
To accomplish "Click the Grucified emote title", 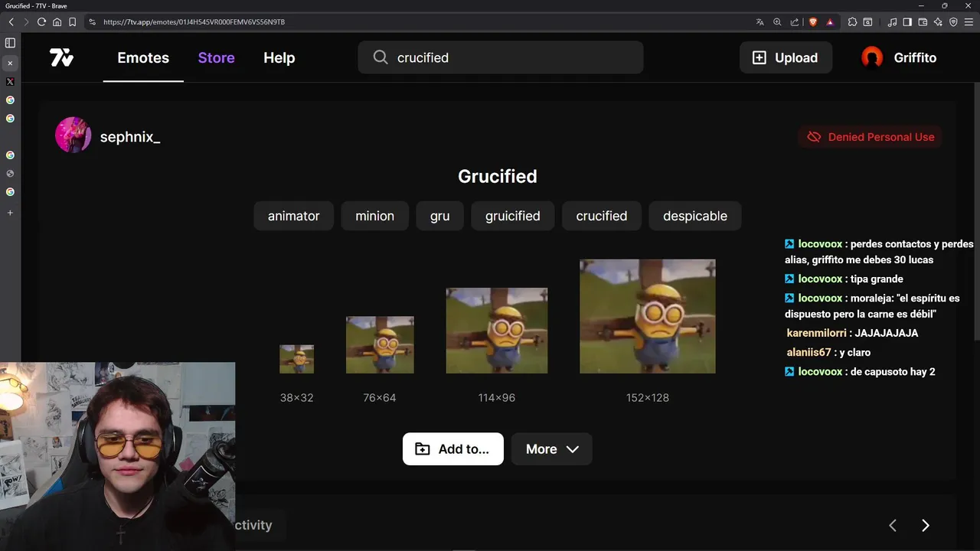I will click(x=498, y=176).
